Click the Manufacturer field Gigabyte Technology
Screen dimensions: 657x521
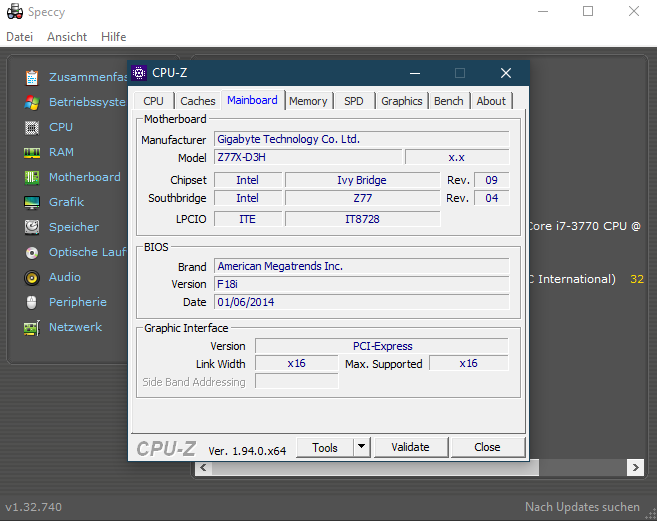tap(362, 139)
